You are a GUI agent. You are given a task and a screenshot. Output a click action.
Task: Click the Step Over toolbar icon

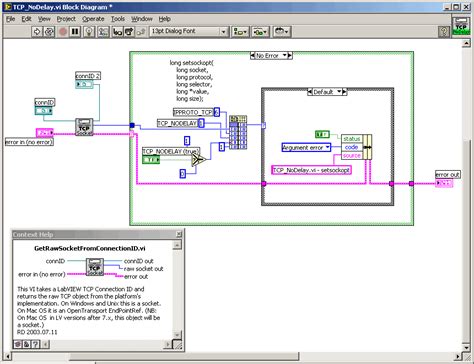pyautogui.click(x=129, y=32)
